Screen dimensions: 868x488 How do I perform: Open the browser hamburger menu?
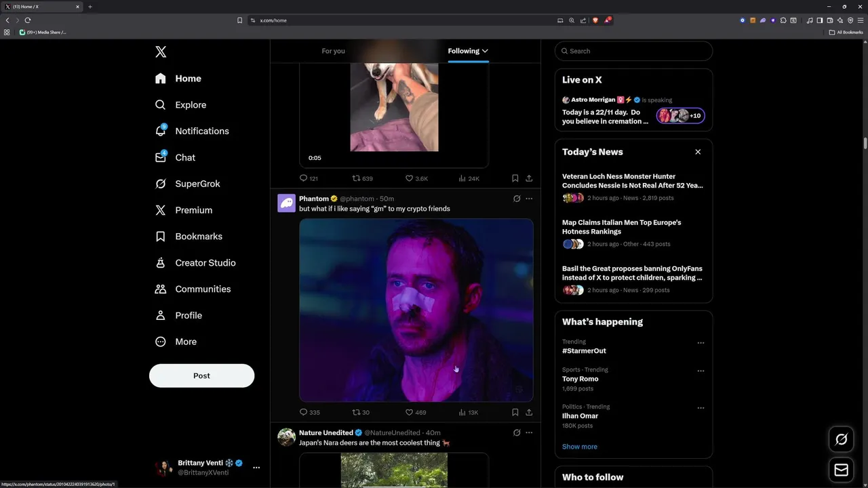pos(861,20)
